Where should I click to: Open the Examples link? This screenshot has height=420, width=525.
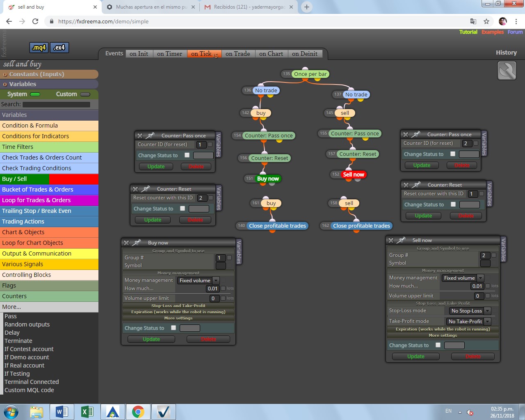492,32
